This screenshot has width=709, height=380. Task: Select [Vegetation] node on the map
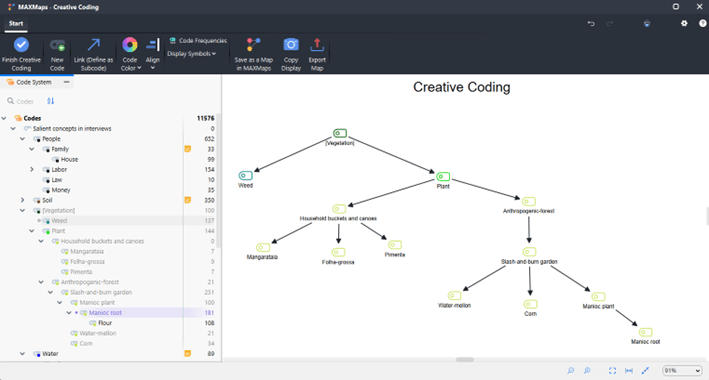(340, 133)
